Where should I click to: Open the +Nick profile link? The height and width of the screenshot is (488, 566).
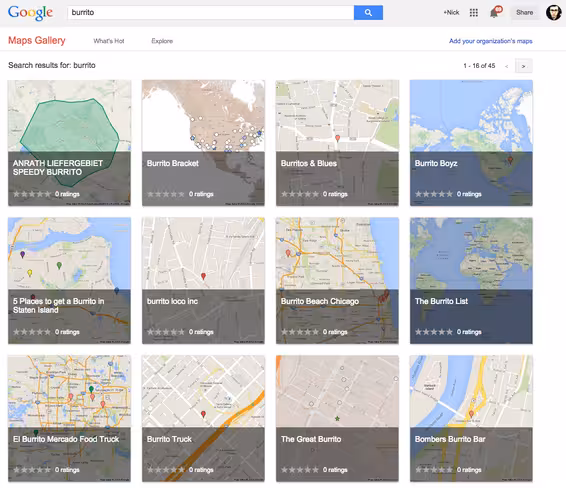[x=451, y=13]
